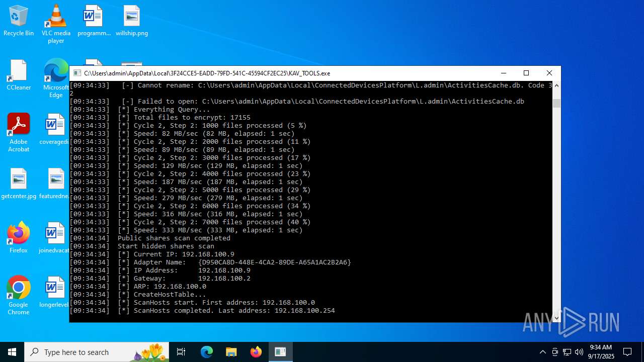This screenshot has height=362, width=644.
Task: Click 'Start hidden shares scan' line
Action: point(142,246)
